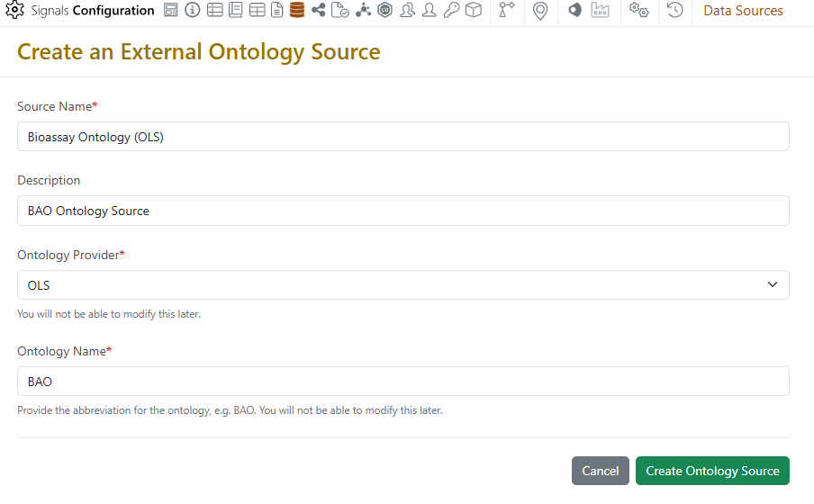Viewport: 814px width, 504px height.
Task: Open the location pin icon
Action: 540,11
